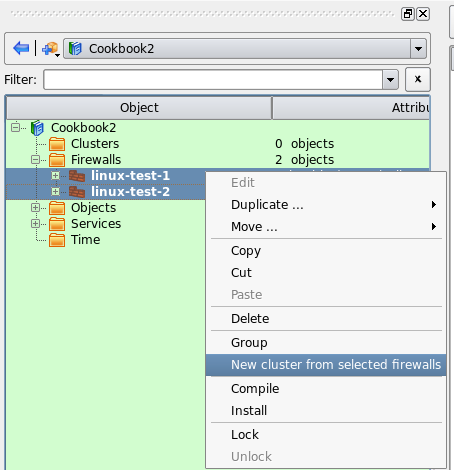Select the Firewalls tree item label

(x=96, y=160)
